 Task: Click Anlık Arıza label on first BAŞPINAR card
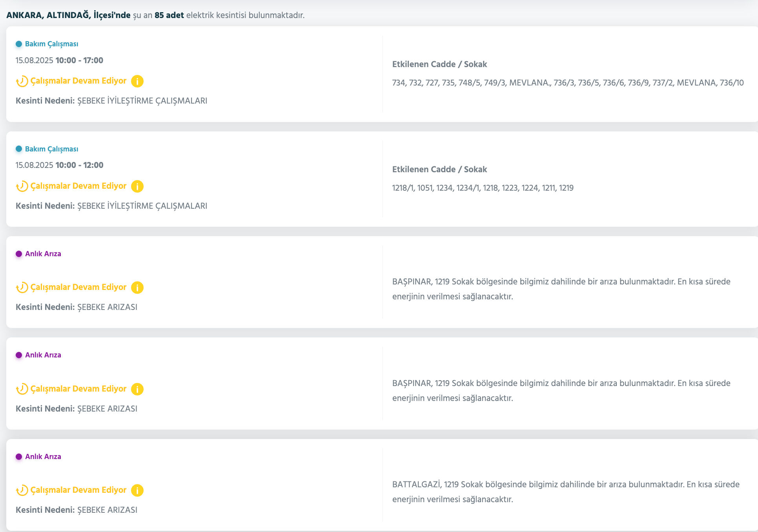pos(43,254)
